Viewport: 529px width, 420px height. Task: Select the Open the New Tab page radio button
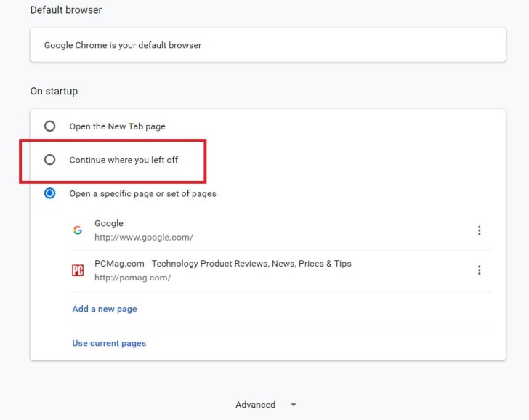49,126
